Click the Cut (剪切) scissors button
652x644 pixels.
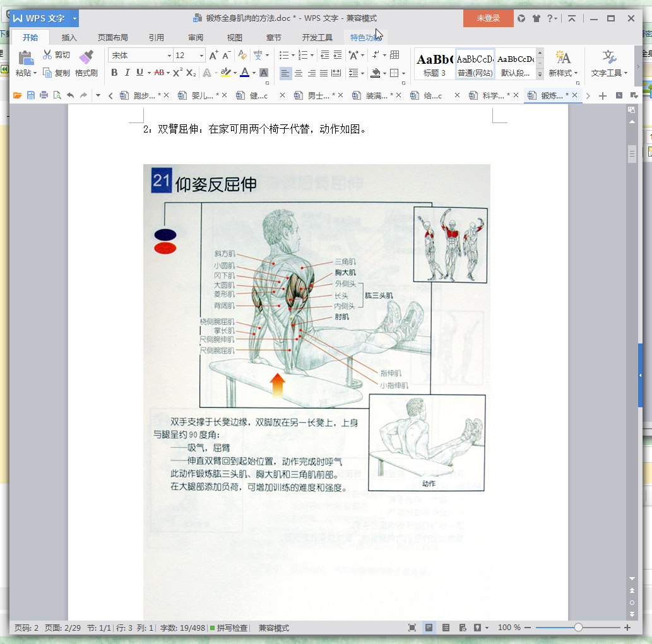pyautogui.click(x=56, y=55)
